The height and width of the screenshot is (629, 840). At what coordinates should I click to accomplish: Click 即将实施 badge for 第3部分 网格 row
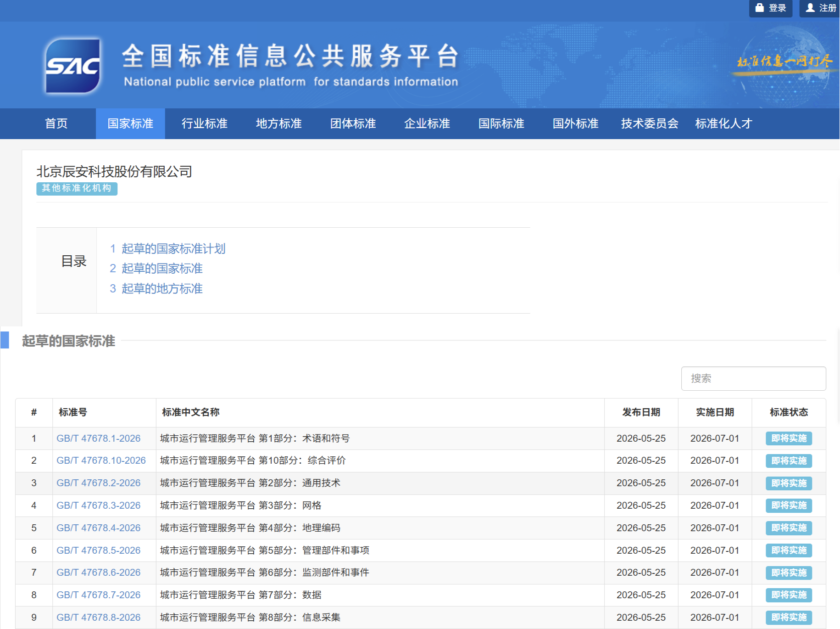pyautogui.click(x=789, y=505)
